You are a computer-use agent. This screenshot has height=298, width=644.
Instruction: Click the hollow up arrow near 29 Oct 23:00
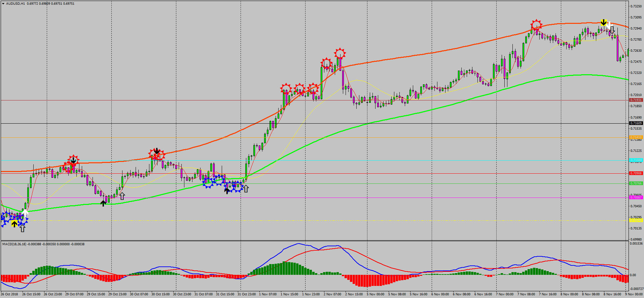[x=122, y=196]
